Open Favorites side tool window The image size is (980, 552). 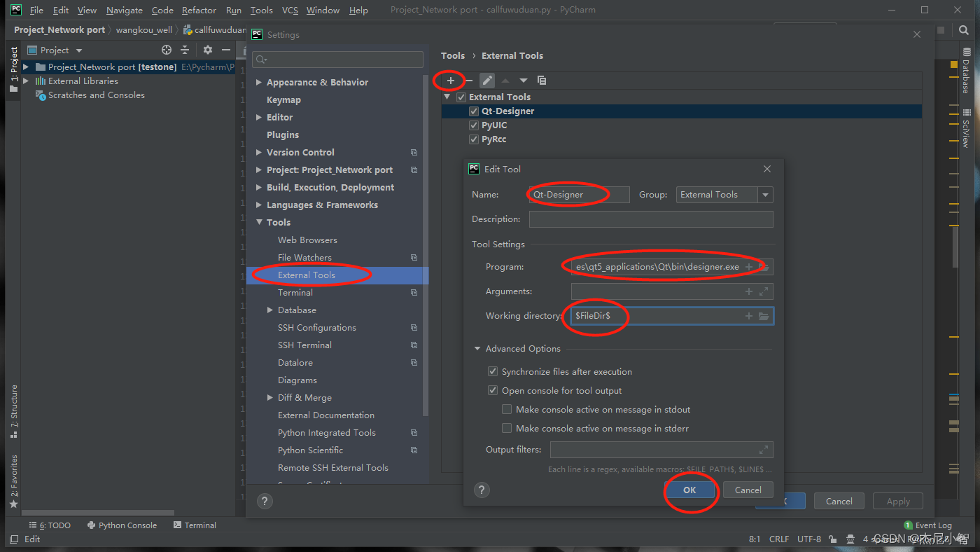pyautogui.click(x=13, y=481)
